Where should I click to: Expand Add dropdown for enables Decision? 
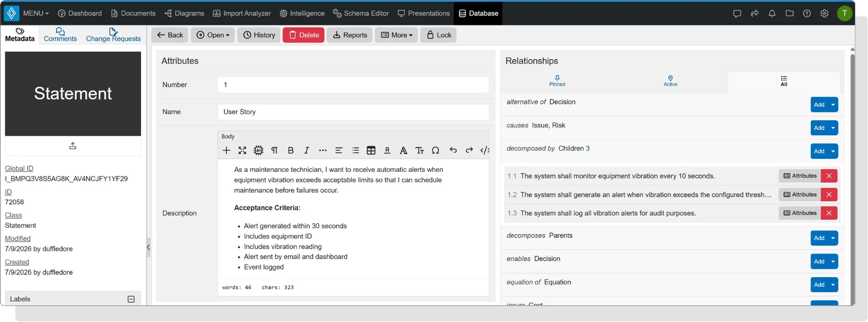[833, 262]
